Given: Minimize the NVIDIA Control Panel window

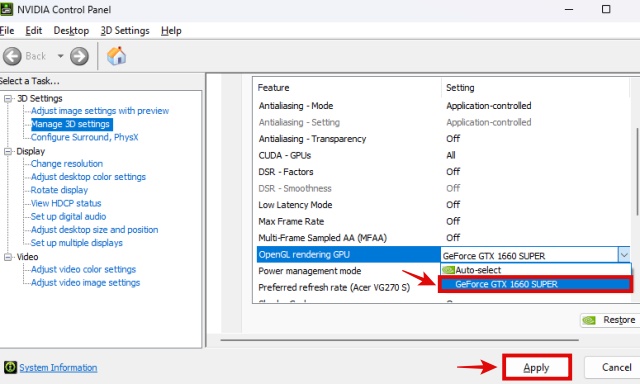Looking at the screenshot, I should (569, 9).
